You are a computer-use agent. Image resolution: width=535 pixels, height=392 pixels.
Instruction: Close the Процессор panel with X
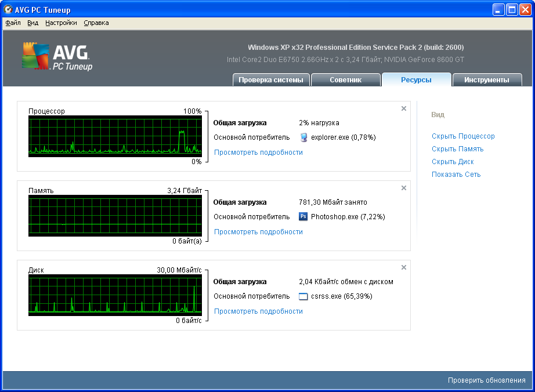coord(404,108)
